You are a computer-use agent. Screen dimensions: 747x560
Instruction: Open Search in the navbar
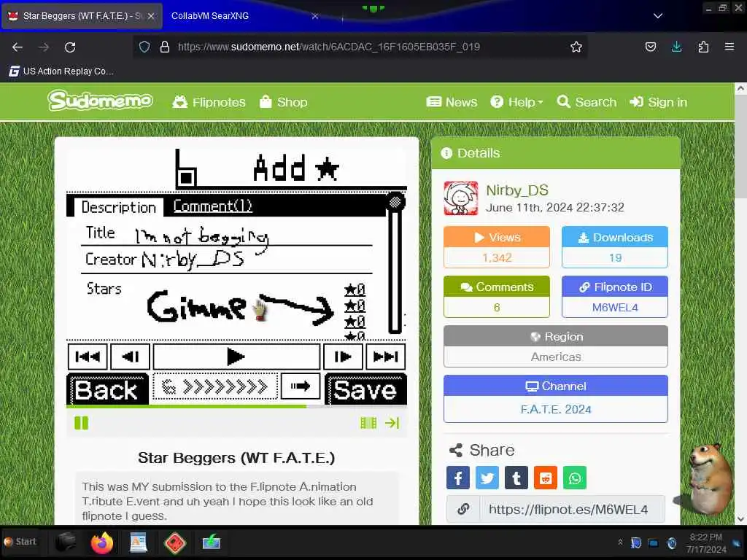[587, 102]
